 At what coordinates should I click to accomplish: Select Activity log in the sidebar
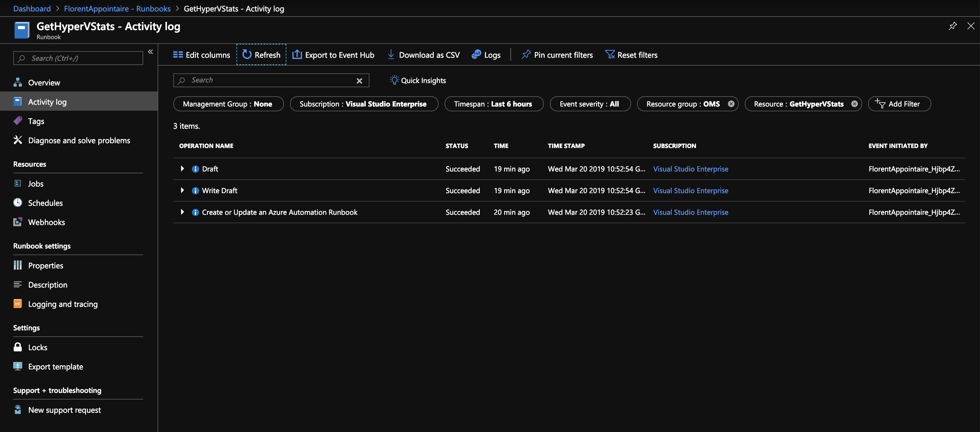pos(79,102)
